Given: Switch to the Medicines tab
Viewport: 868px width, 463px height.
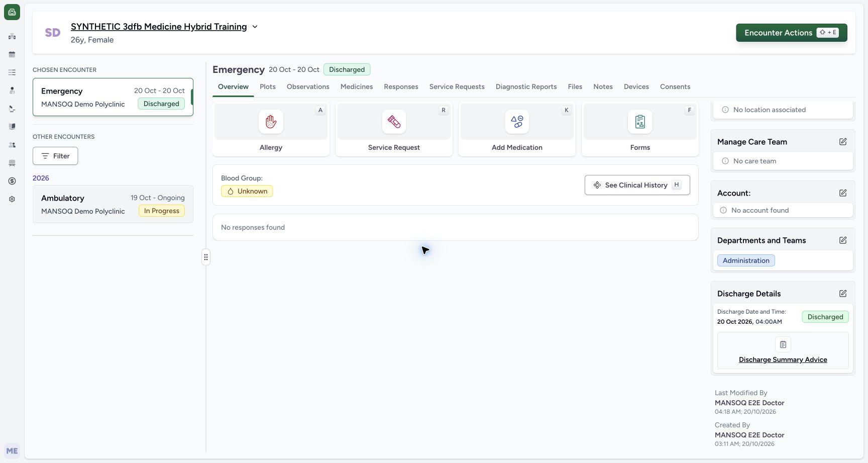Looking at the screenshot, I should click(357, 86).
